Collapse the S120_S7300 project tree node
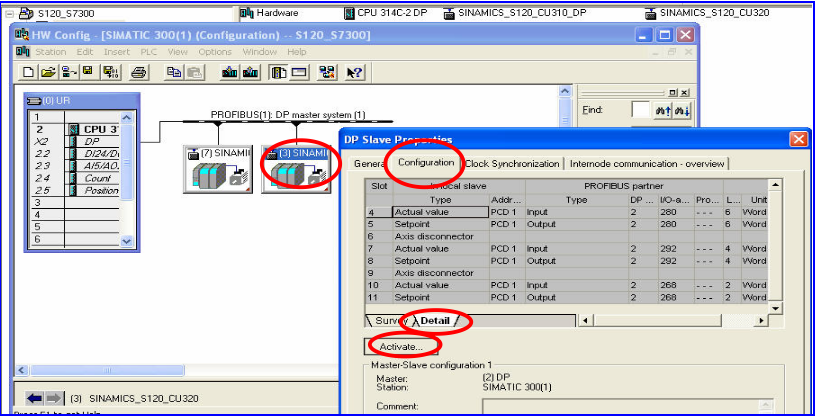 pos(10,13)
